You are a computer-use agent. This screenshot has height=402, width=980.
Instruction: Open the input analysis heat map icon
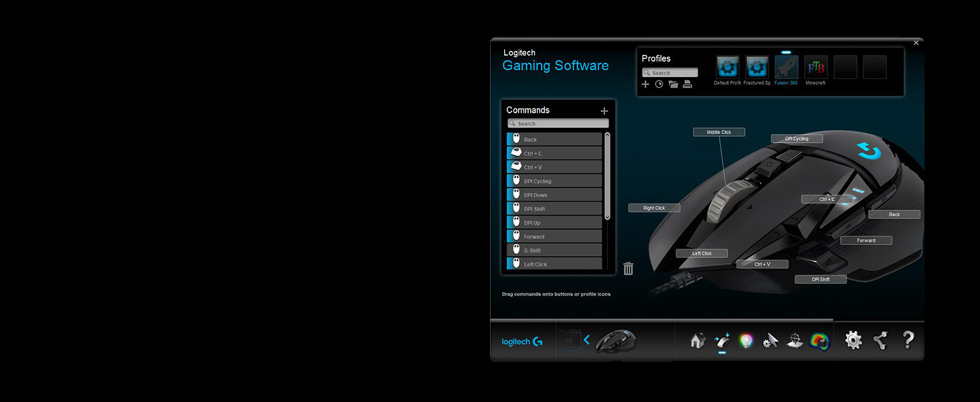tap(819, 341)
